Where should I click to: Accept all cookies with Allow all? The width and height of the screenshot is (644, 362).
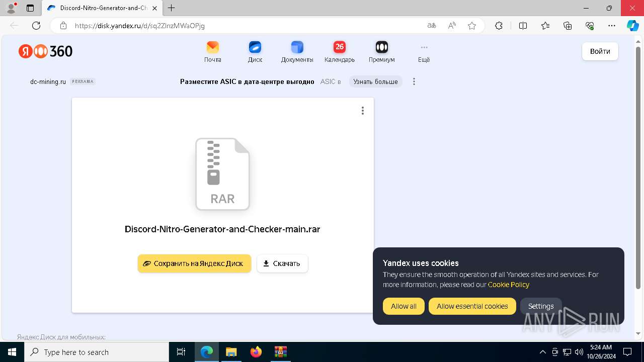point(404,306)
